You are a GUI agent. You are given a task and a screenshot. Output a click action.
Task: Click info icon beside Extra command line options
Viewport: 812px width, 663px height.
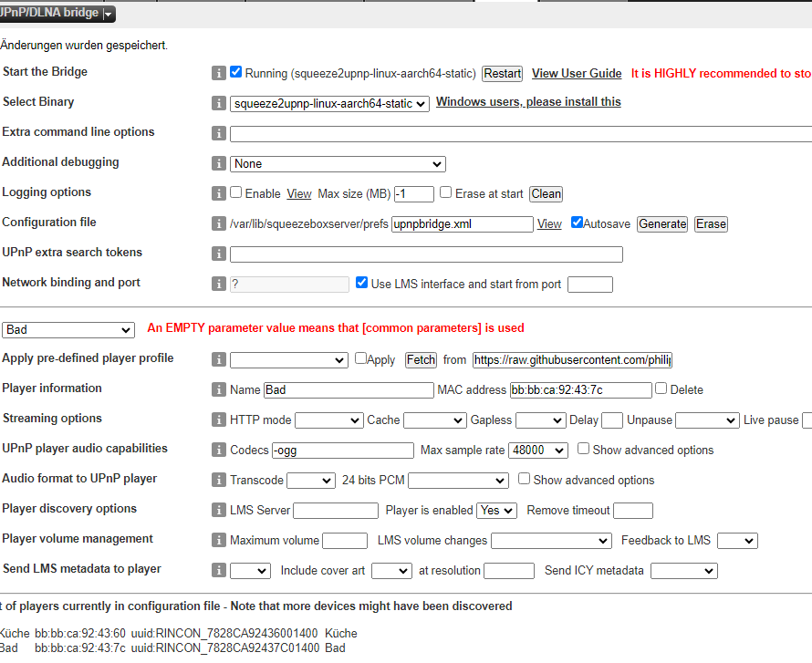point(219,133)
